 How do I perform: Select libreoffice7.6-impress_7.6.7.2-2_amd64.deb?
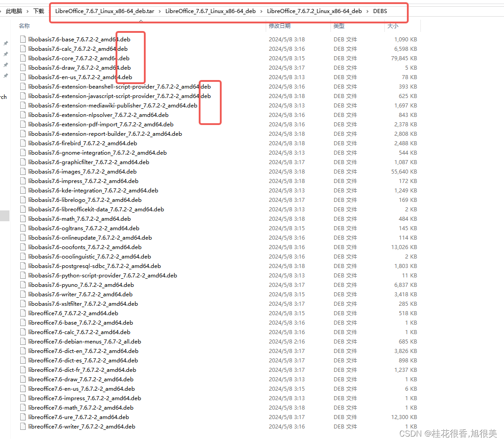tap(85, 398)
